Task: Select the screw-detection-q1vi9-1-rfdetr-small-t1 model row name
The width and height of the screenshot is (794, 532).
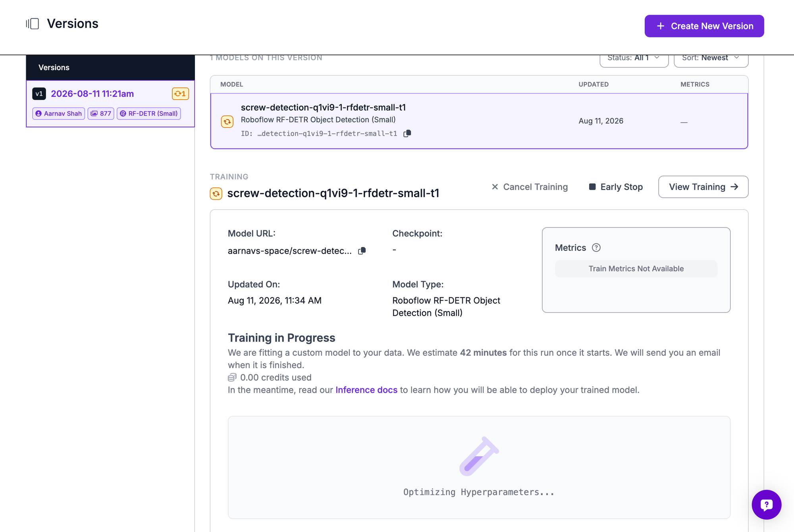Action: pos(323,108)
